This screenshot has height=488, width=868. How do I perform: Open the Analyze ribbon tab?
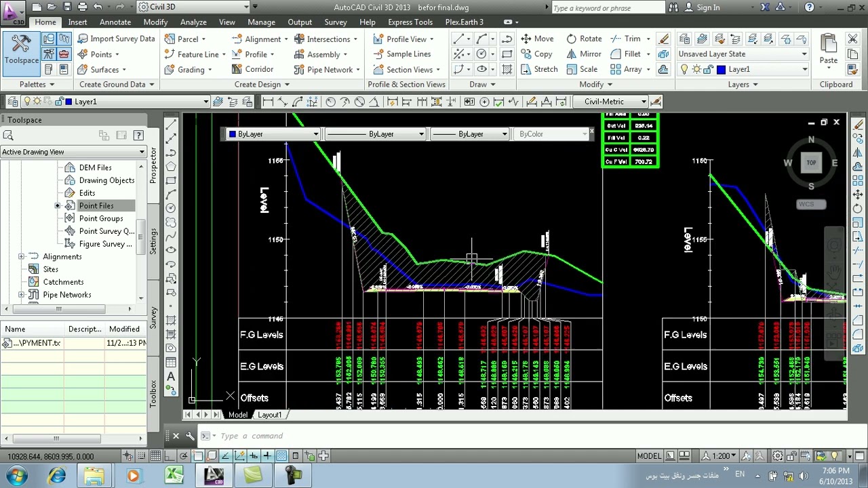[x=193, y=22]
